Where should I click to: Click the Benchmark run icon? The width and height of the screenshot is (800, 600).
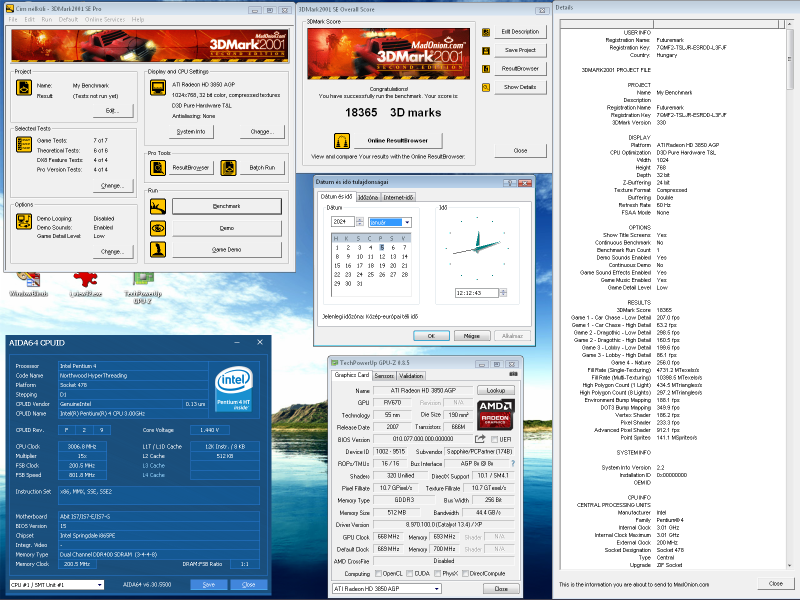pos(158,206)
